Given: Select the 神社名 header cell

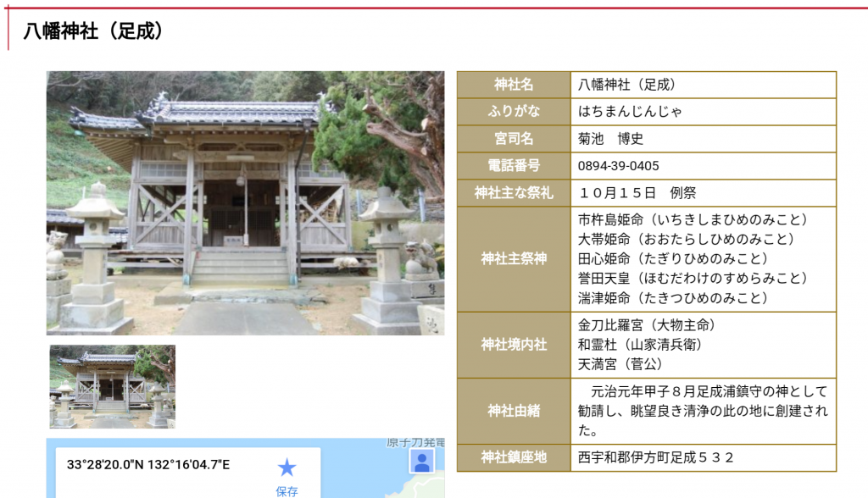Looking at the screenshot, I should pos(514,85).
